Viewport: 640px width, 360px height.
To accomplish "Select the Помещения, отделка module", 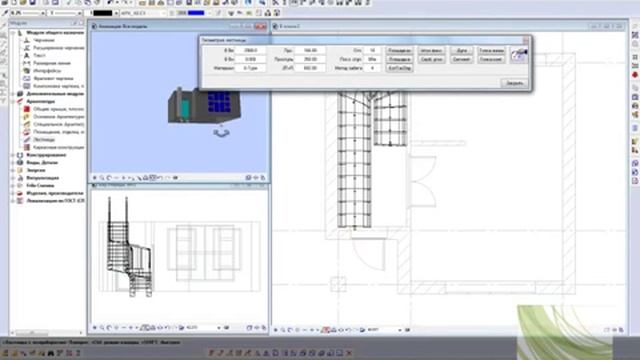I will [x=58, y=132].
